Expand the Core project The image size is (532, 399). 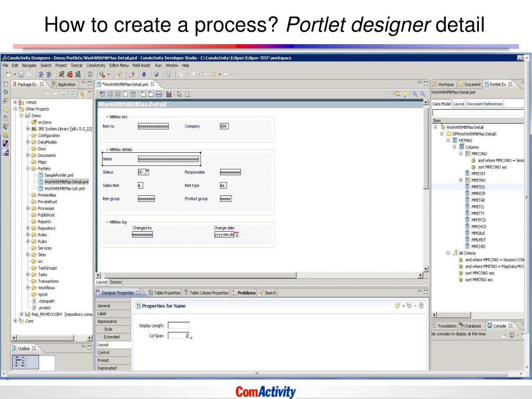(15, 321)
